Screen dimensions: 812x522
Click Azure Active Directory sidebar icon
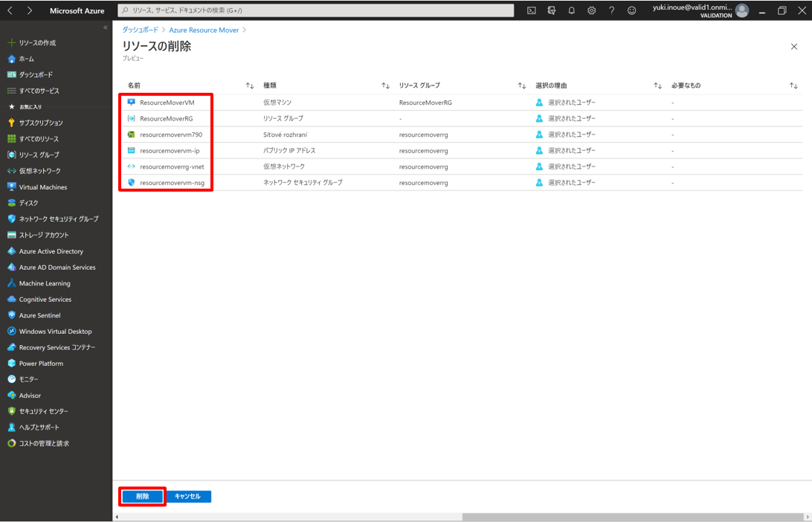(x=11, y=251)
